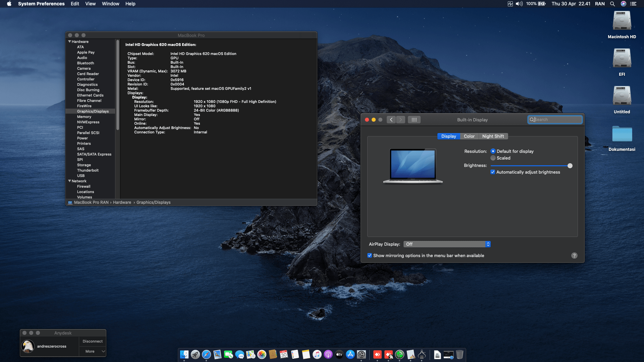
Task: Open Maps from the dock
Action: tap(251, 354)
